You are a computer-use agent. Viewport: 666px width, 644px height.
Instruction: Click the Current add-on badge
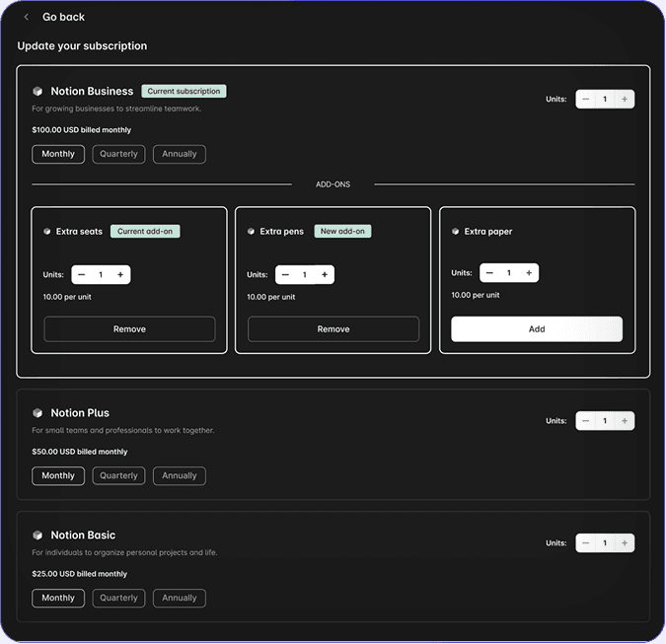(145, 232)
